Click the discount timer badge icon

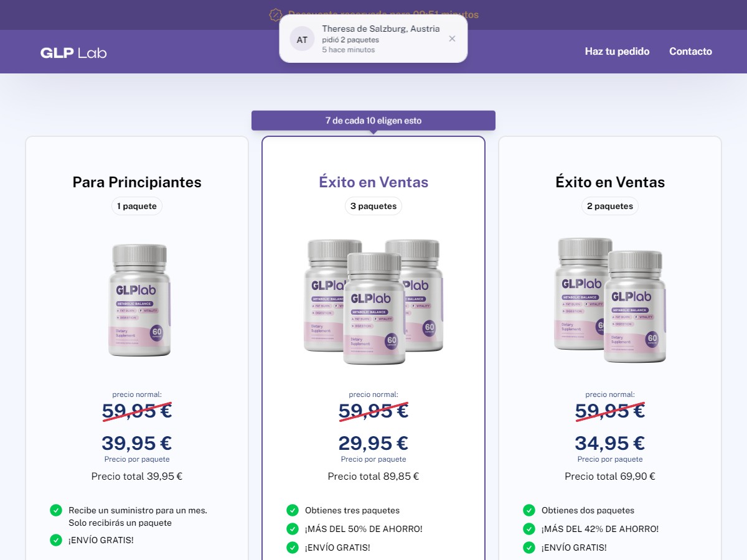pos(275,14)
